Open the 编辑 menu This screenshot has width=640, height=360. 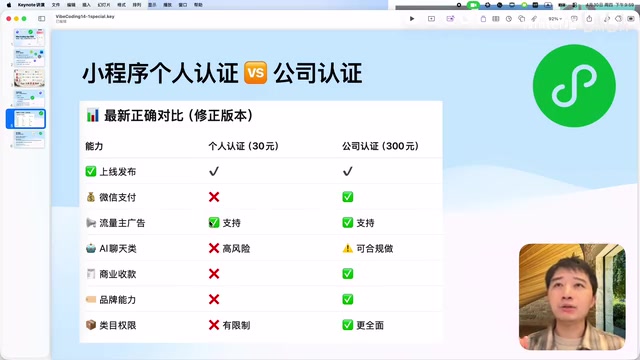click(71, 5)
